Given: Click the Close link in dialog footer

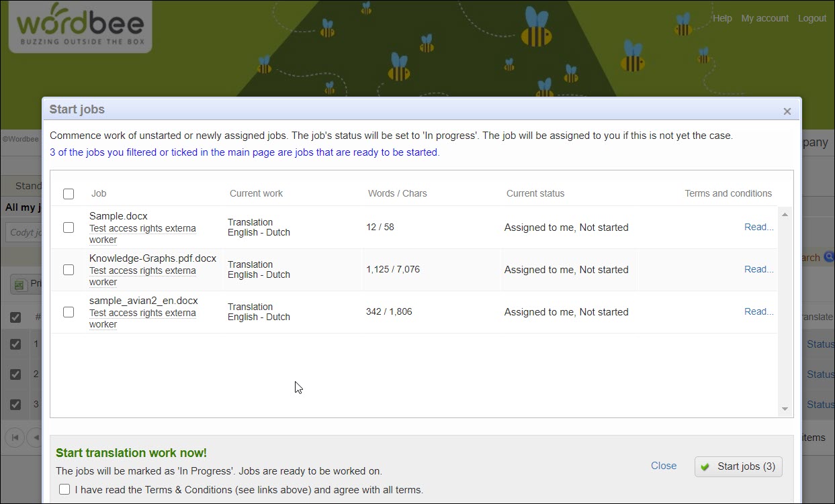Looking at the screenshot, I should click(663, 466).
